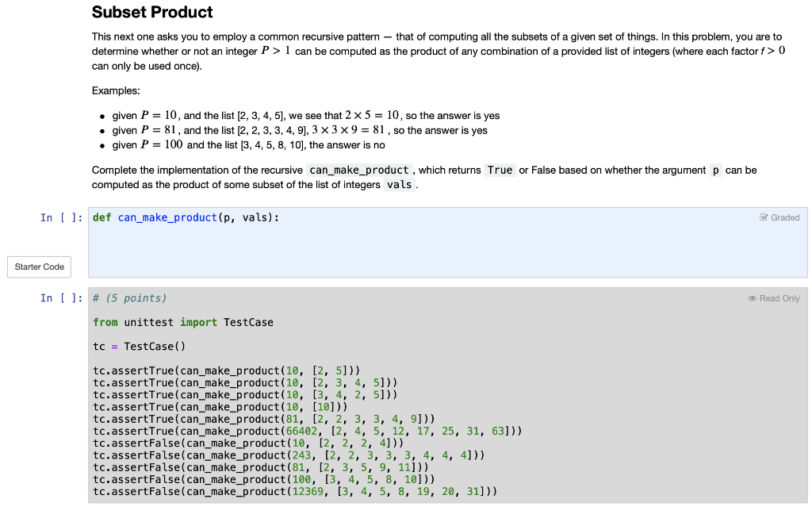The image size is (812, 518).
Task: Select the Subset Product heading
Action: click(152, 12)
